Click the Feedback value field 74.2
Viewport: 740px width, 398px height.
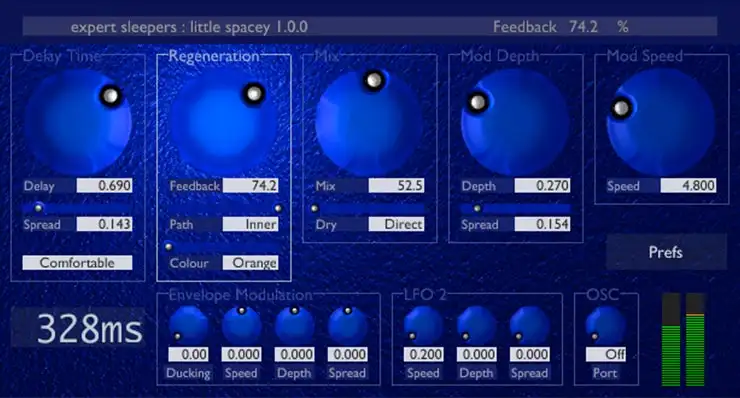250,186
